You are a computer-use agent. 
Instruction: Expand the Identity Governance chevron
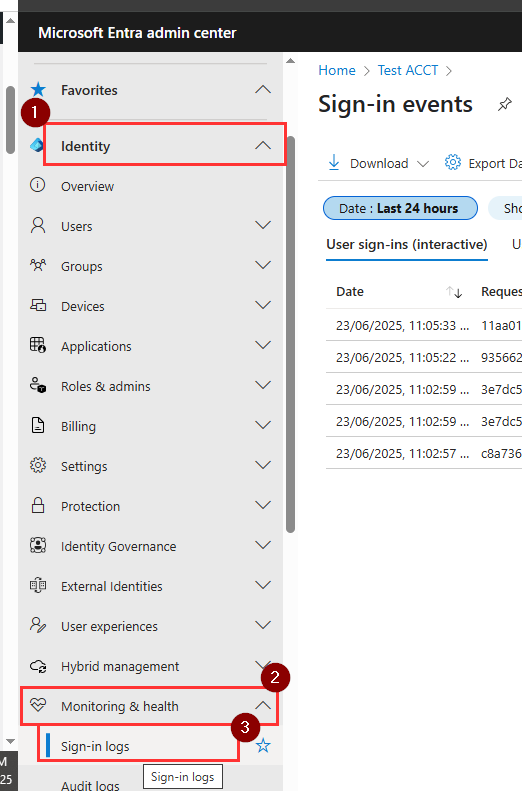pos(263,545)
